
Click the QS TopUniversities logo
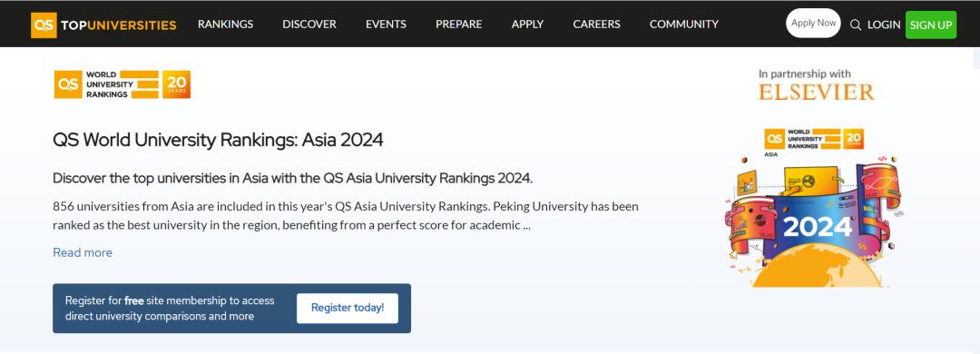click(103, 25)
